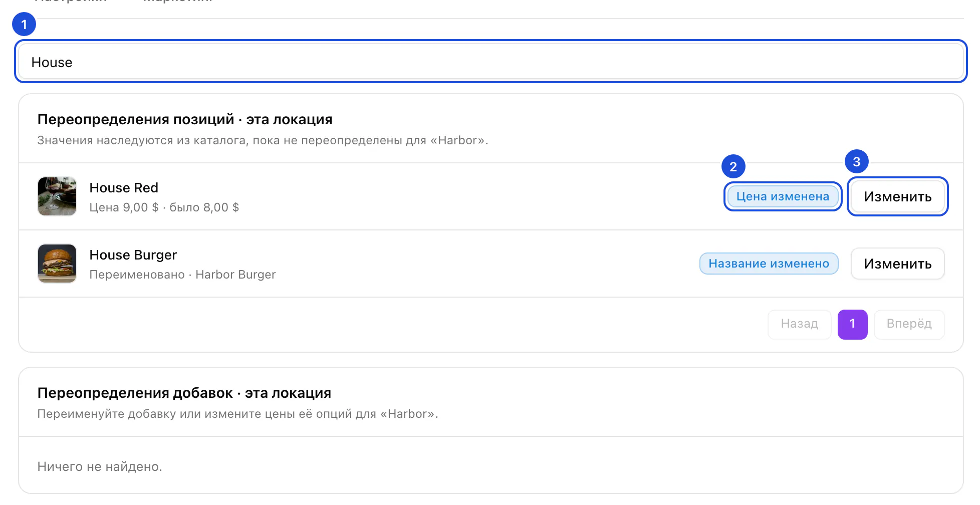The image size is (980, 505).
Task: Select page 1 in pagination
Action: coord(852,324)
